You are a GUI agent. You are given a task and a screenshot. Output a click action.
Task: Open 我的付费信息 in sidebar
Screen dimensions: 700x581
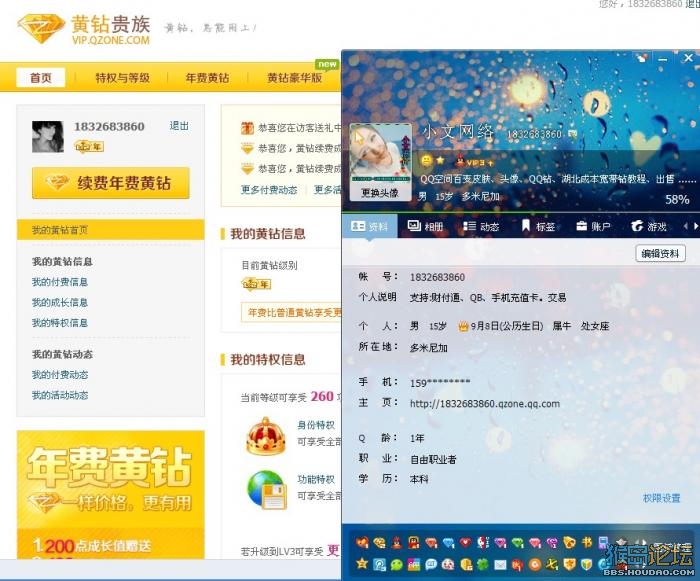60,282
